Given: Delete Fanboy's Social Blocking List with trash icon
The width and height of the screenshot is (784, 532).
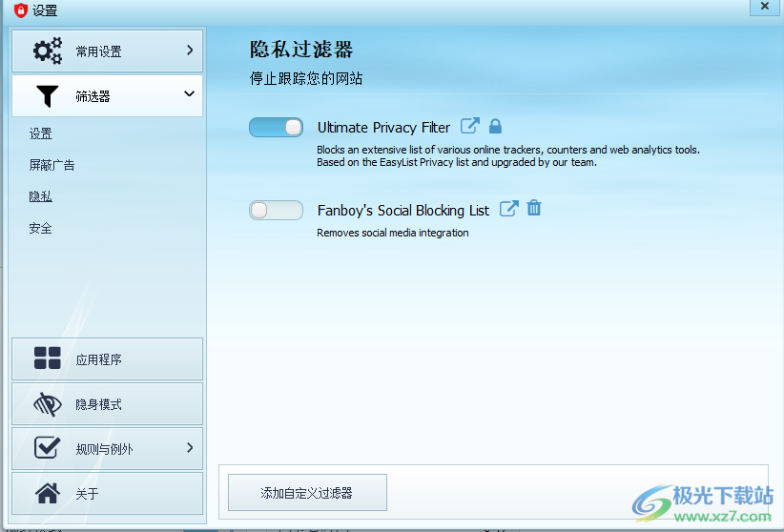Looking at the screenshot, I should click(534, 208).
